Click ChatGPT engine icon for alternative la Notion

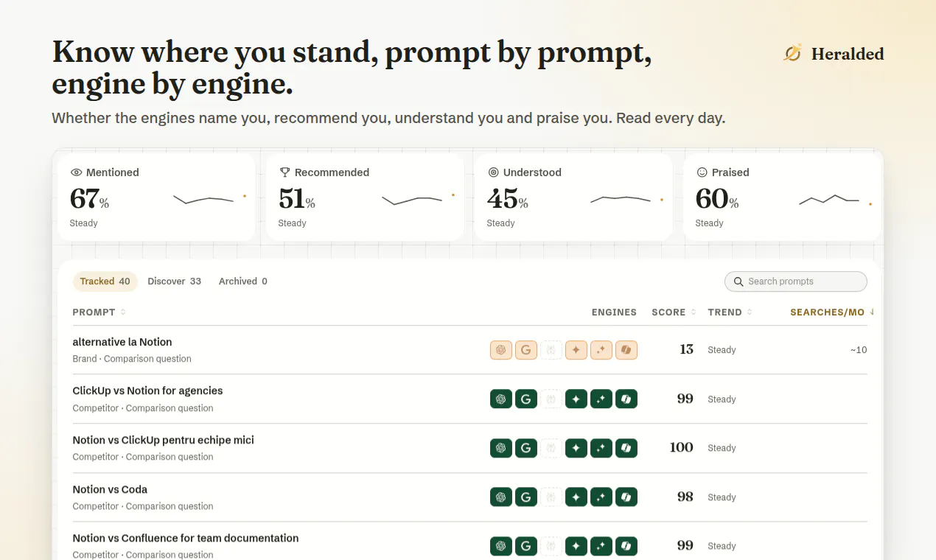click(501, 350)
